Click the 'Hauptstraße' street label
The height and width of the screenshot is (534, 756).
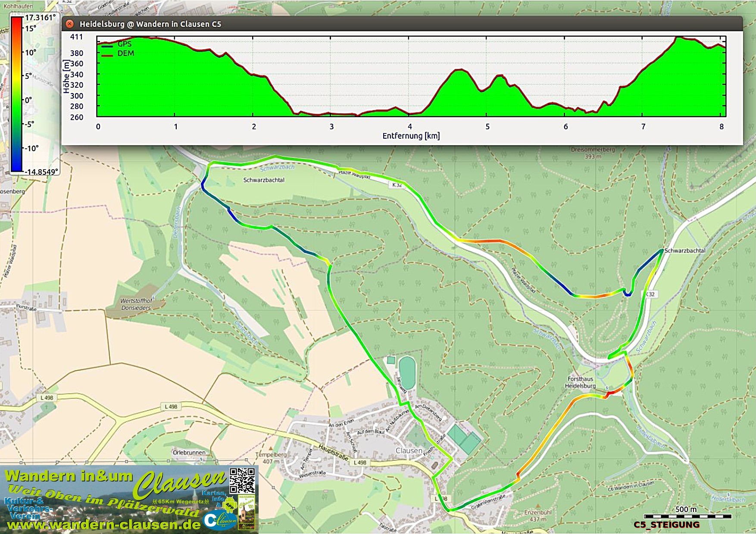pos(333,452)
